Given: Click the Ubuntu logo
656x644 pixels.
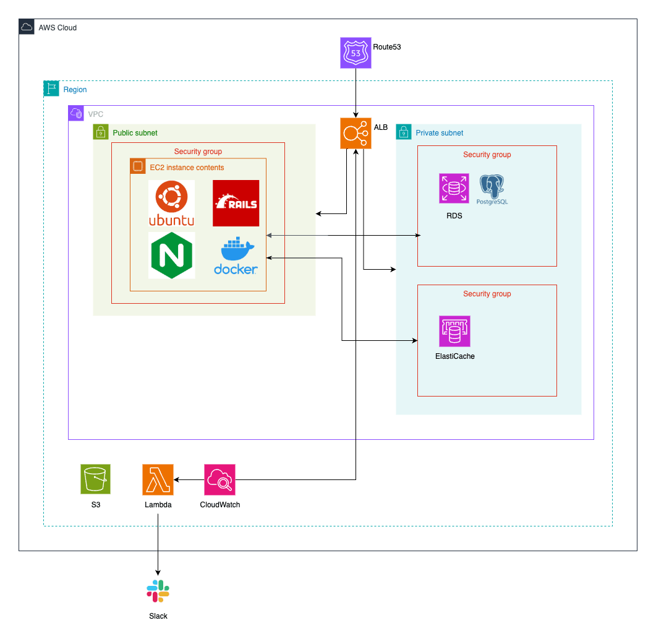Looking at the screenshot, I should point(171,203).
